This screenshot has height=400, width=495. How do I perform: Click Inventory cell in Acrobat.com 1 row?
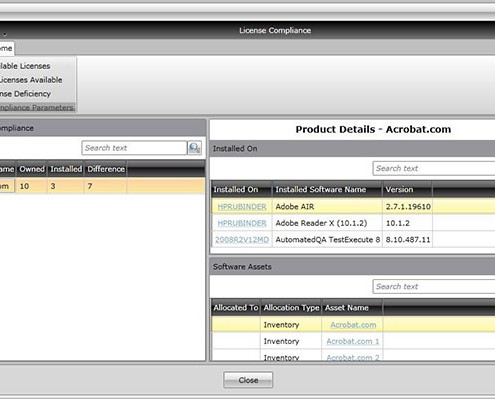[291, 341]
